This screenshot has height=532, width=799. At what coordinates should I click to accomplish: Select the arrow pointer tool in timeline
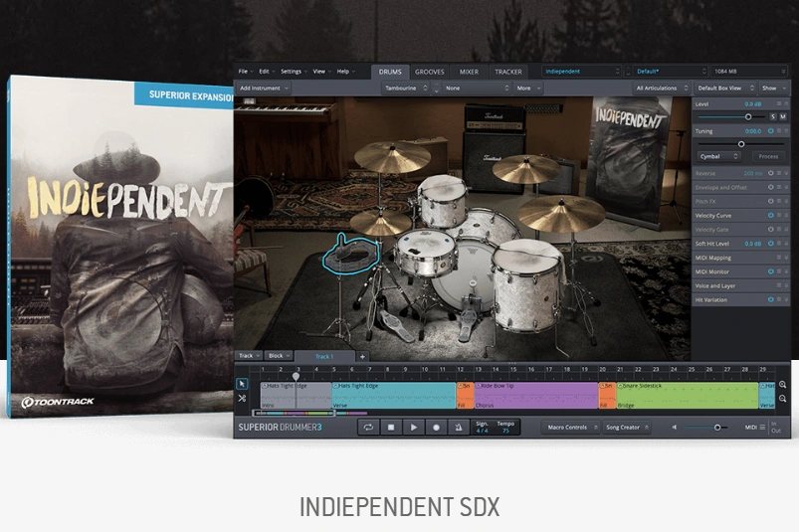coord(242,384)
